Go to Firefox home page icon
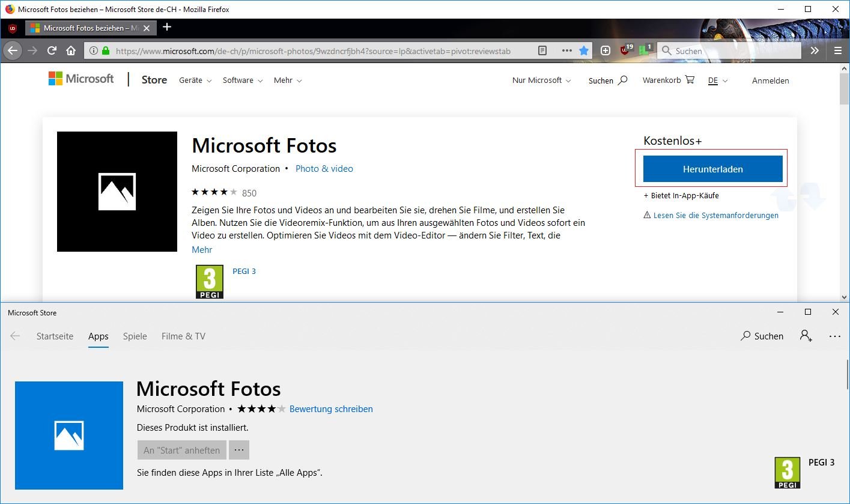 click(x=70, y=51)
